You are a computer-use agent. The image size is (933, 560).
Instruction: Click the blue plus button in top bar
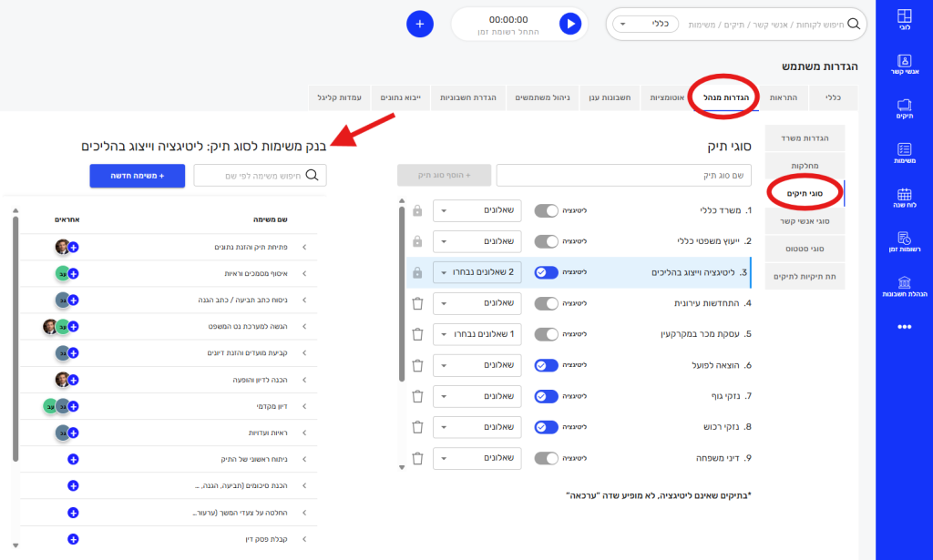[419, 24]
